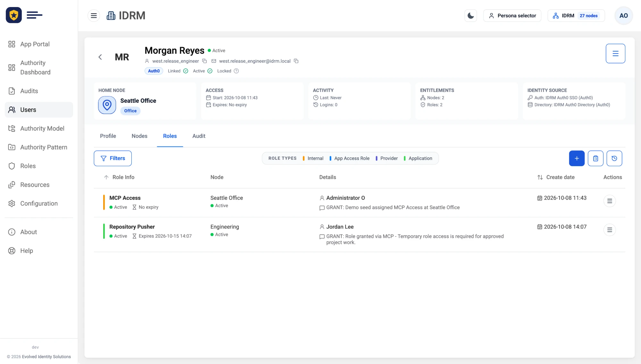Open Authority Pattern page
The width and height of the screenshot is (641, 364).
pos(39,147)
